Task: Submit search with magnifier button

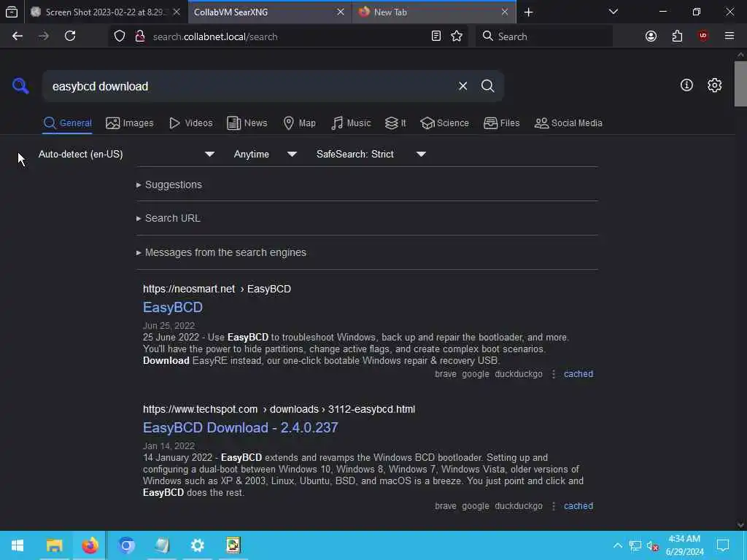Action: [487, 86]
